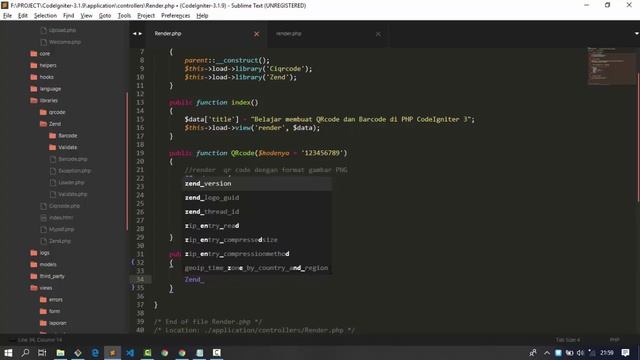Open Windows taskbar search

point(25,353)
